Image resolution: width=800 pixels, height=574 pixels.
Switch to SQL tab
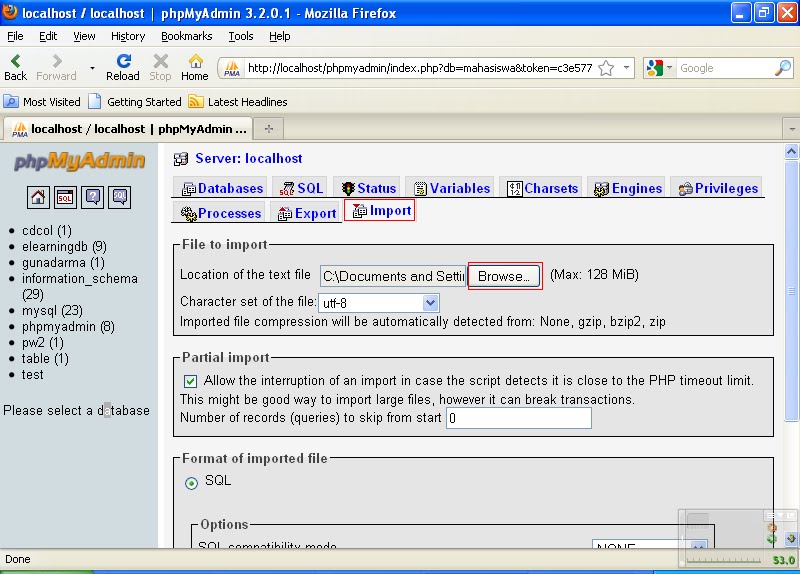tap(302, 188)
